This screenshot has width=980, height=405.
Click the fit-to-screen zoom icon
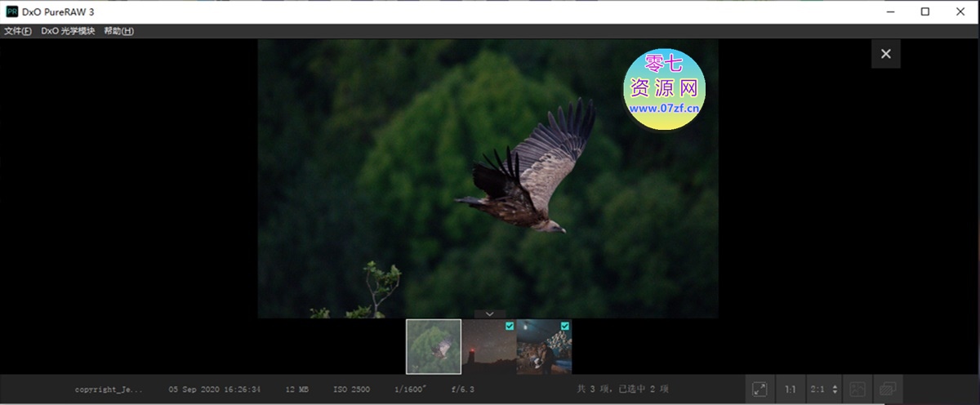[759, 389]
